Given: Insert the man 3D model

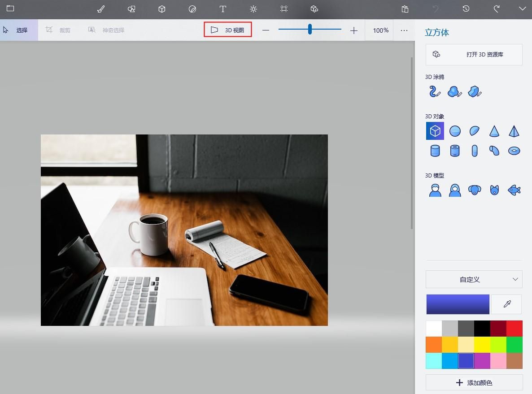Looking at the screenshot, I should coord(435,190).
